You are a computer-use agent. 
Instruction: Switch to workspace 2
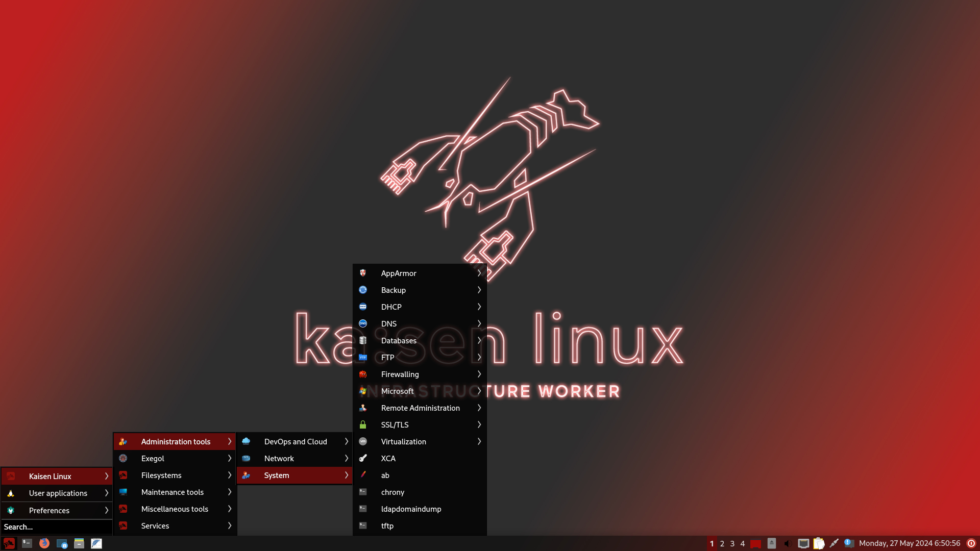[722, 543]
